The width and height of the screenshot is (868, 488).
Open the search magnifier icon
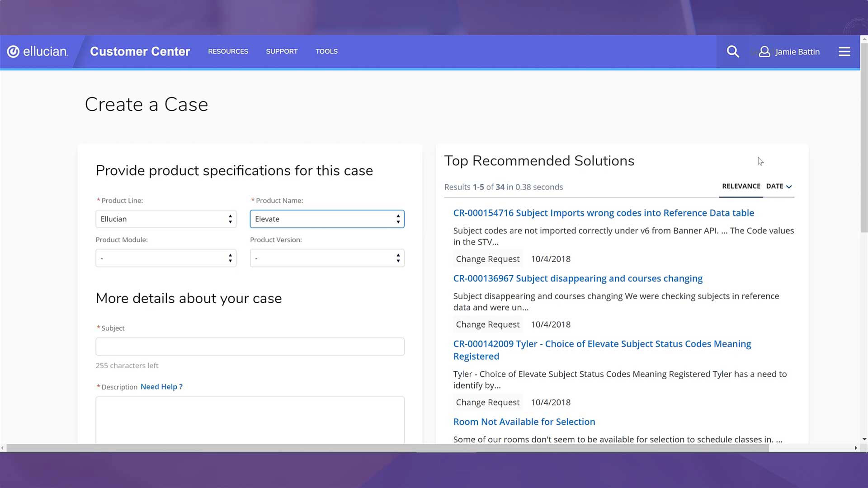tap(733, 52)
